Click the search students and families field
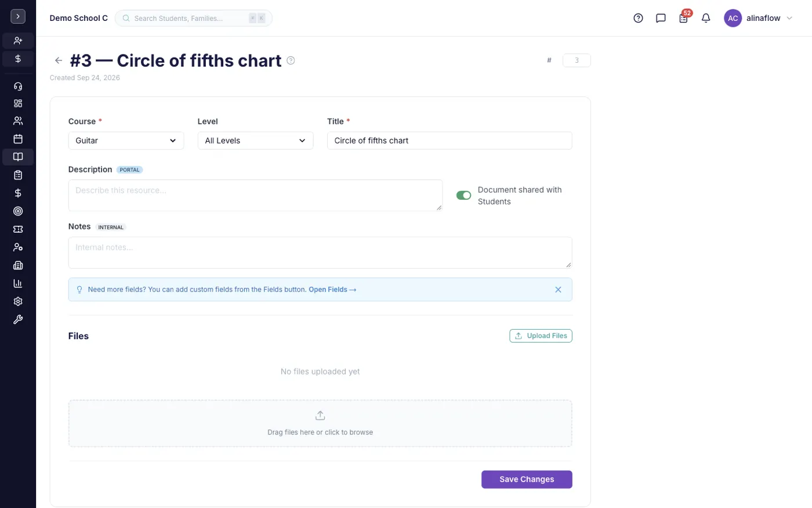Viewport: 812px width, 508px height. click(x=194, y=18)
